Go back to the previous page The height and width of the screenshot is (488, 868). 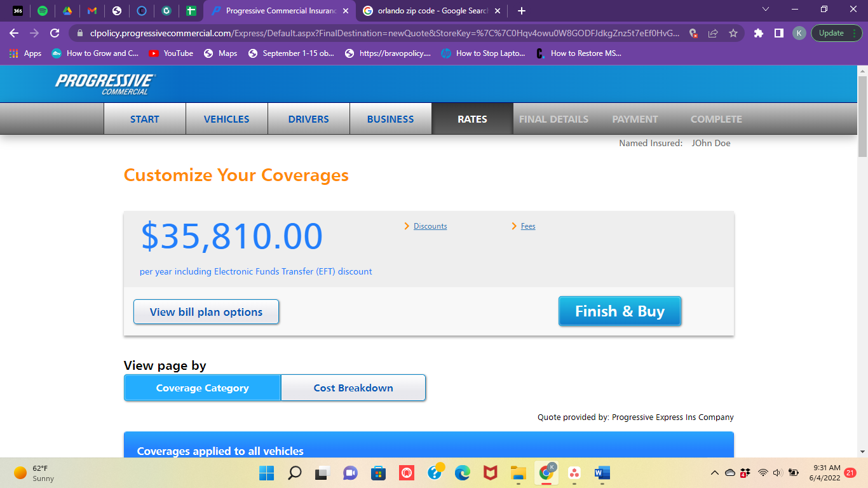pyautogui.click(x=14, y=33)
